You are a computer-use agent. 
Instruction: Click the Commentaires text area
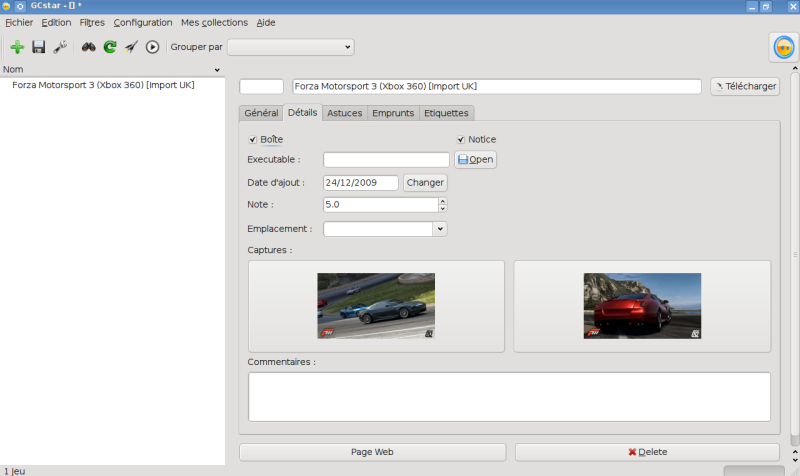(x=509, y=397)
